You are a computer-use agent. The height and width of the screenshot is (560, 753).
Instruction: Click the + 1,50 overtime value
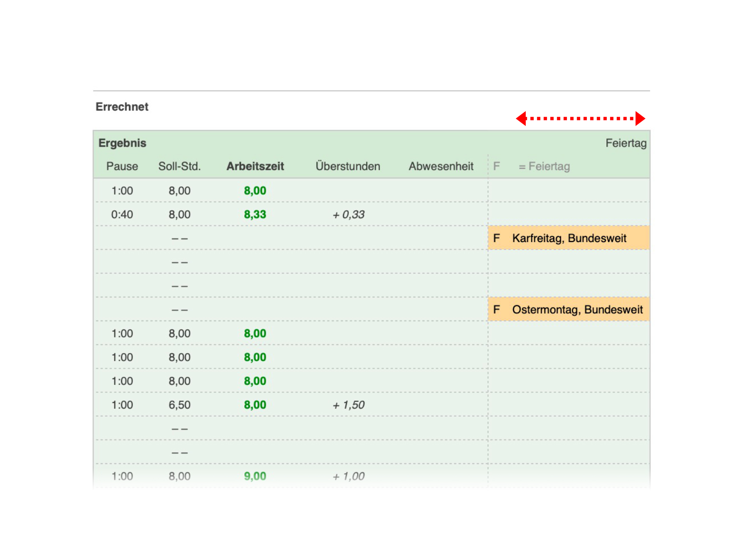pos(348,405)
